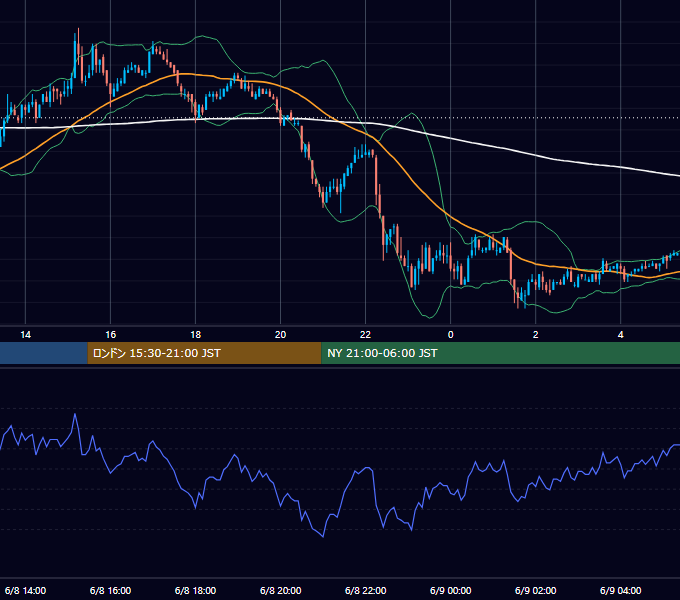Viewport: 680px width, 600px height.
Task: Click the ロンドン 15:30-21:00 JST session bar
Action: [204, 353]
